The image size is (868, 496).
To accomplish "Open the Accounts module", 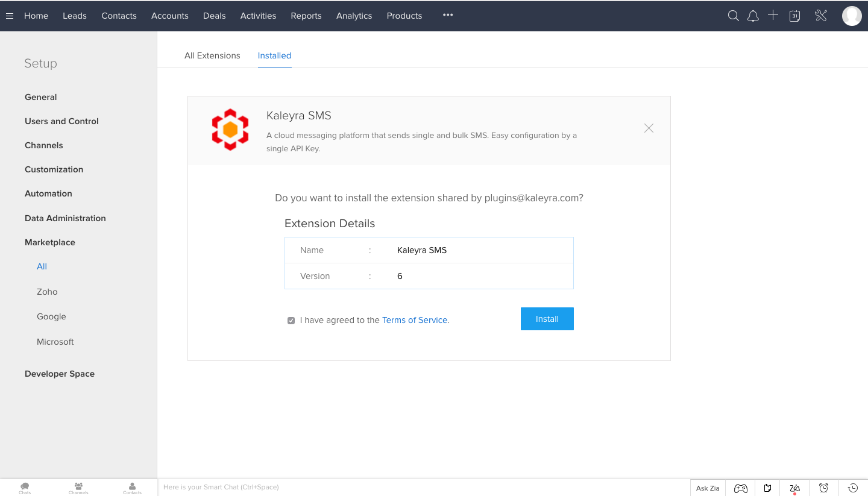I will [170, 16].
